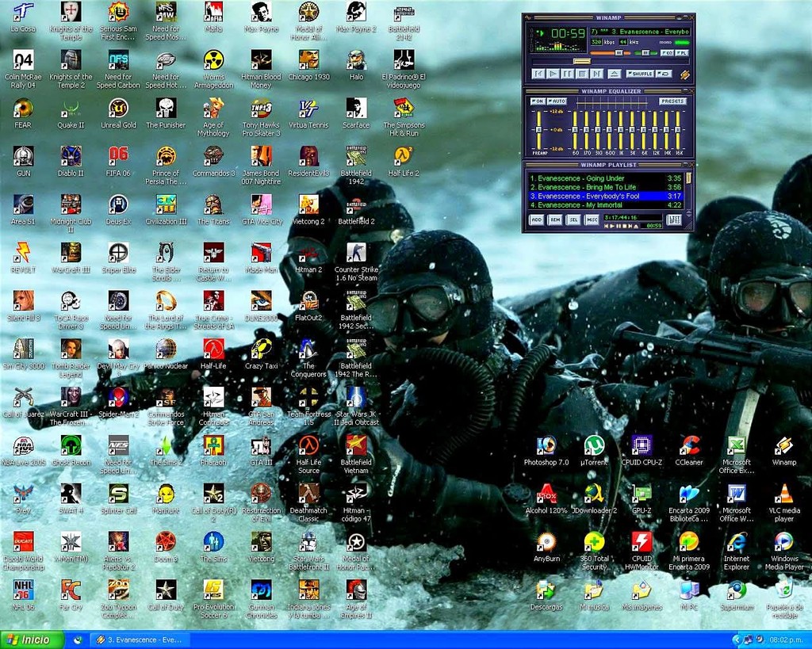Open the µTorrent desktop icon
The height and width of the screenshot is (649, 812).
(x=593, y=446)
